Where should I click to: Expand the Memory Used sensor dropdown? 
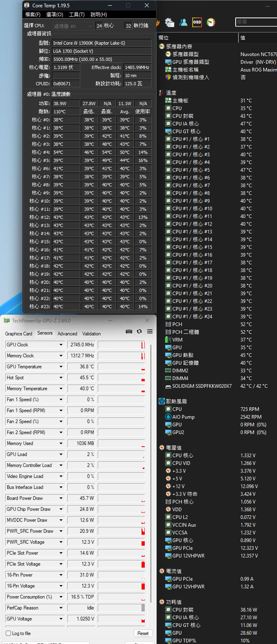(61, 443)
